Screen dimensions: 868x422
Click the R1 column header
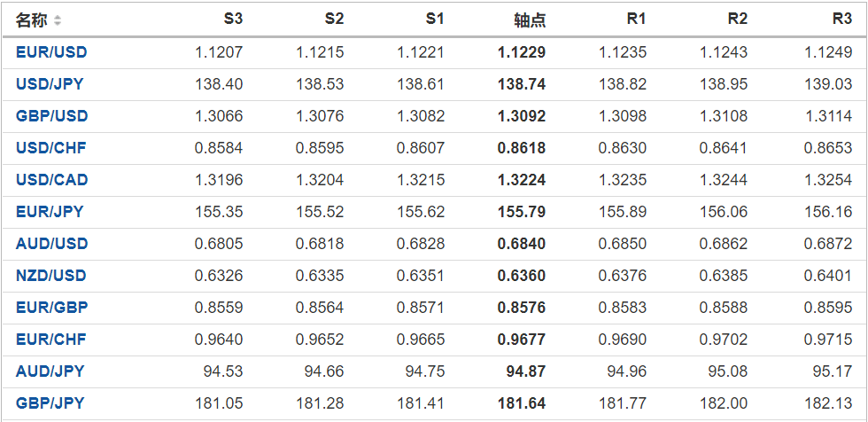pos(637,20)
